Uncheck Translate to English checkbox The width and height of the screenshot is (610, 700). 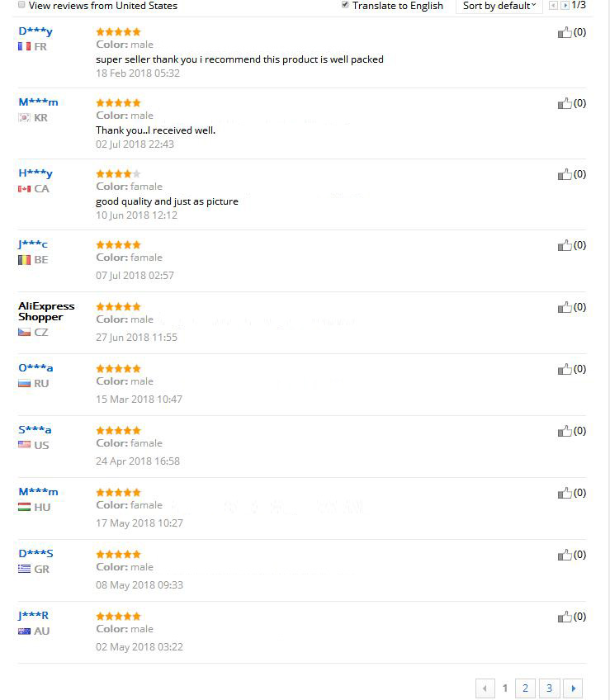(345, 5)
